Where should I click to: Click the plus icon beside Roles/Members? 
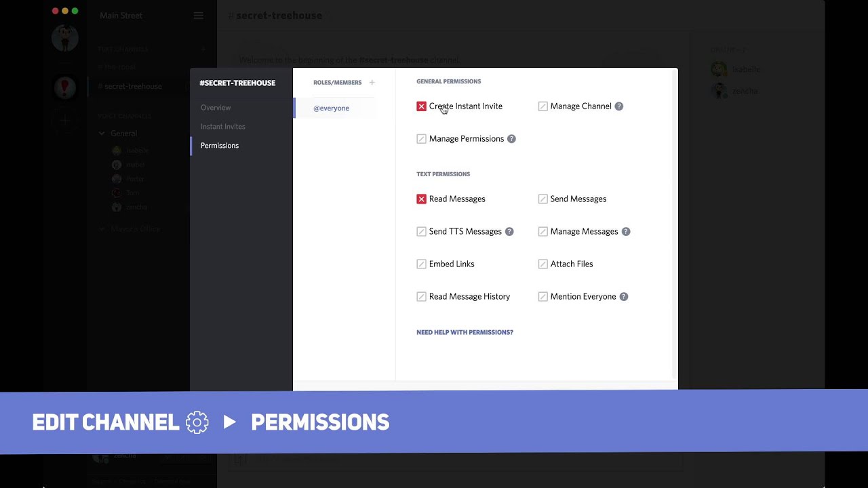[372, 83]
